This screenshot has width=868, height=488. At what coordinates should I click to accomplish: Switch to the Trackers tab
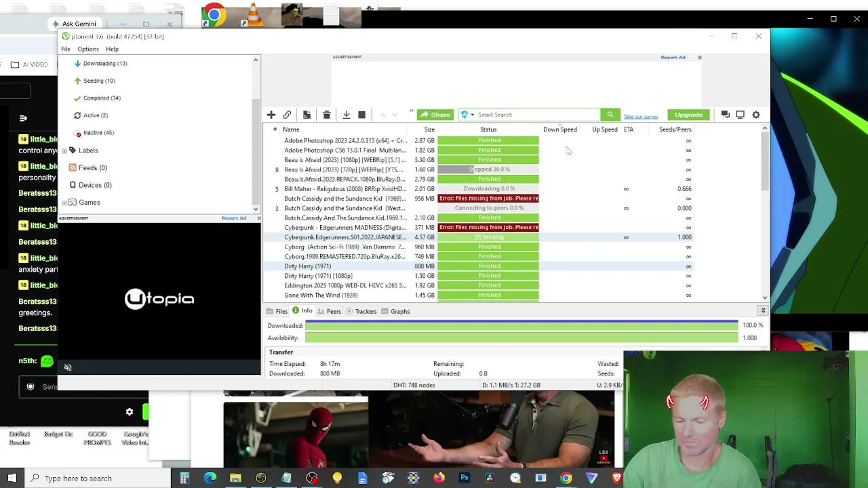[361, 311]
